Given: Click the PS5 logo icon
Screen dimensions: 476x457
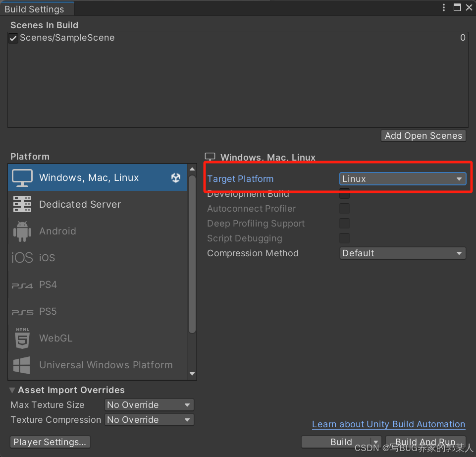Looking at the screenshot, I should [x=22, y=312].
